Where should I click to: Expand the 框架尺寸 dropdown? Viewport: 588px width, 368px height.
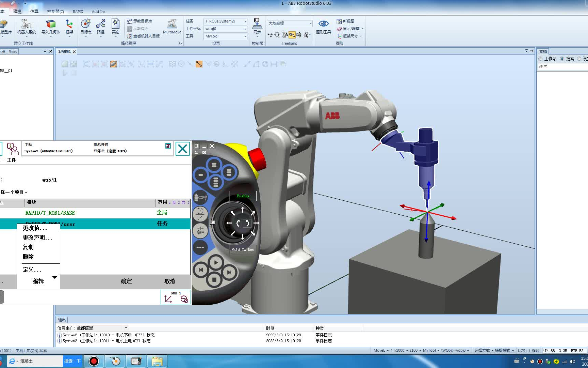click(x=361, y=36)
